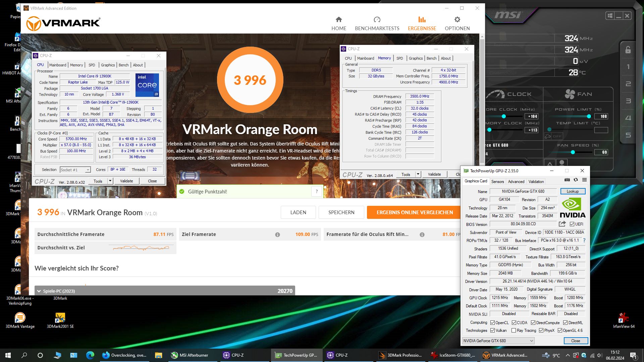644x362 pixels.
Task: Open Microsoft Edge from taskbar
Action: point(90,355)
